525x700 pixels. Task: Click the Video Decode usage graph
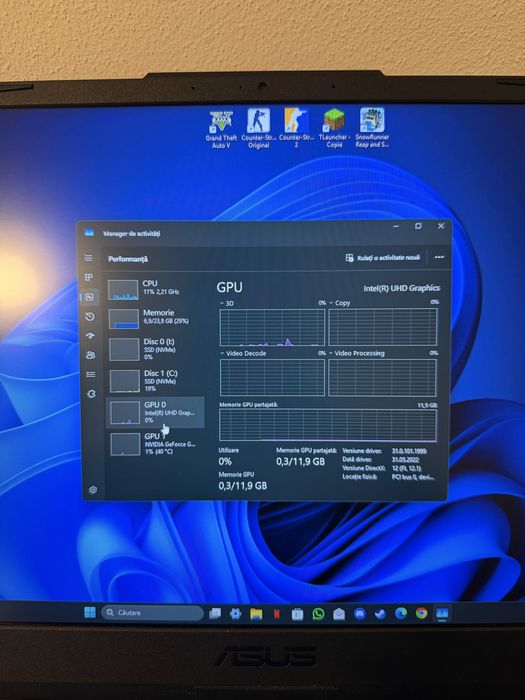272,378
